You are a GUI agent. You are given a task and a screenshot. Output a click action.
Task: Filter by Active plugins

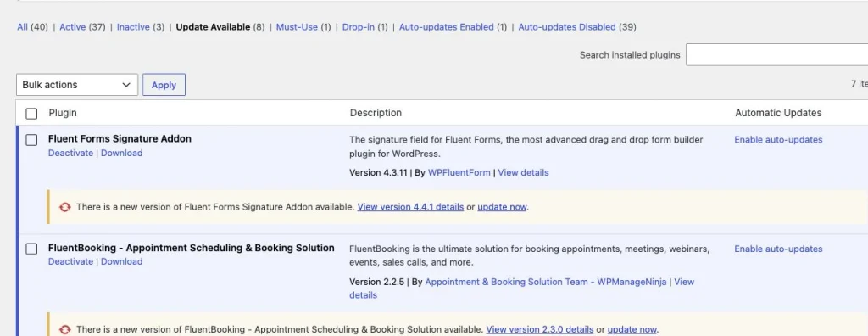click(73, 26)
